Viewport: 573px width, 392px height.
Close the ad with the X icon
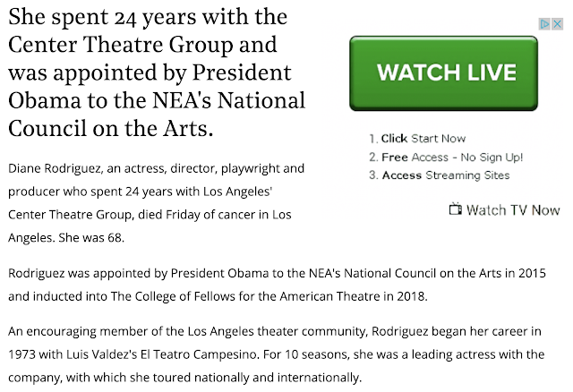pyautogui.click(x=557, y=24)
